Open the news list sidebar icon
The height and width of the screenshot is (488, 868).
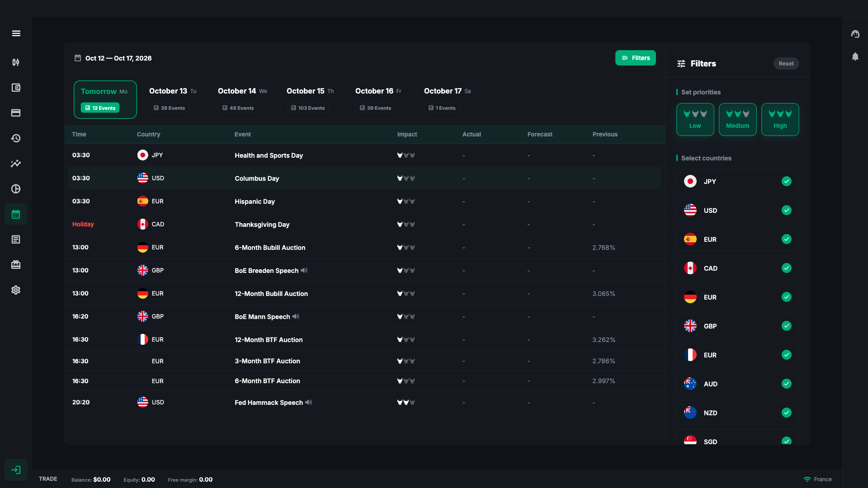[16, 239]
